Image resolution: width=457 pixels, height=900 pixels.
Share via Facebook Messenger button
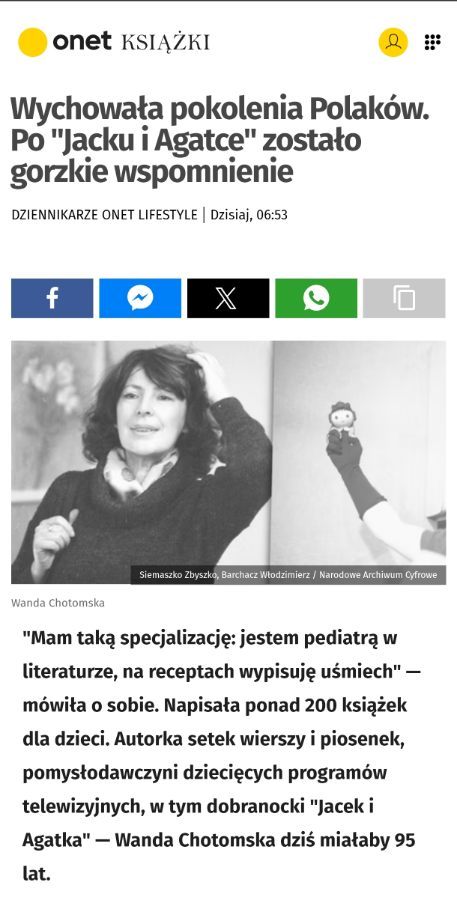tap(140, 298)
